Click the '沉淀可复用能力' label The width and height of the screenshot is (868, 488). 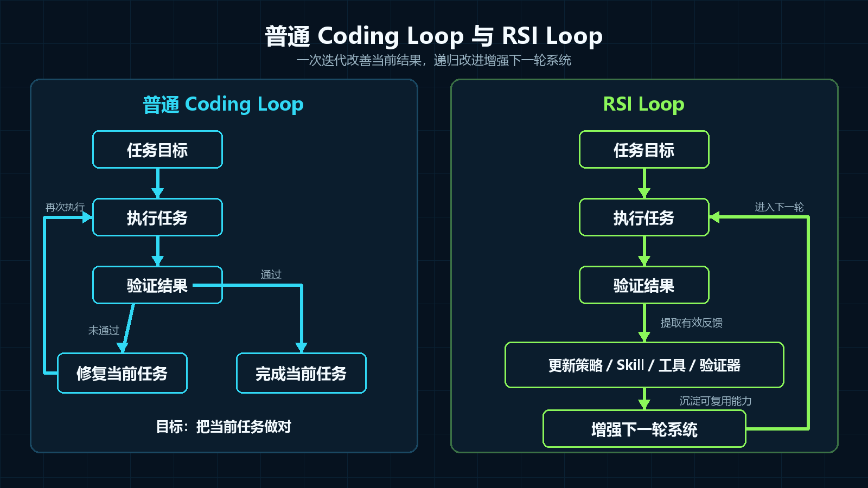[x=716, y=401]
